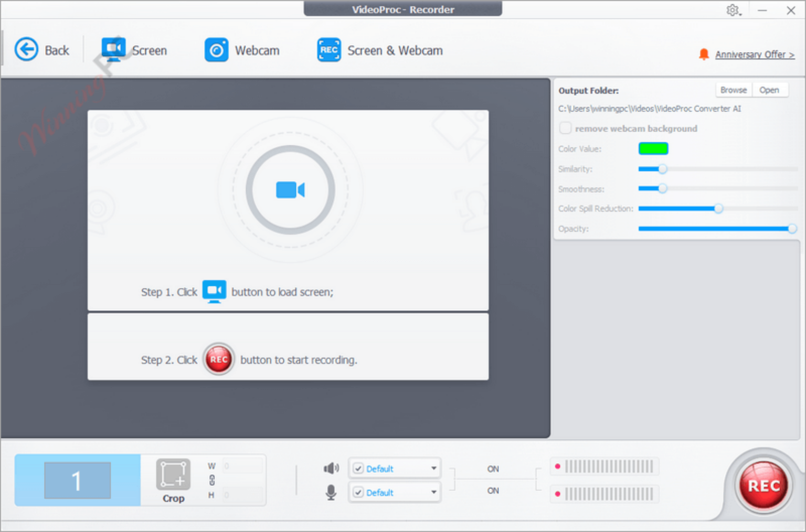Go Back to the main menu
The image size is (806, 532).
pos(26,49)
